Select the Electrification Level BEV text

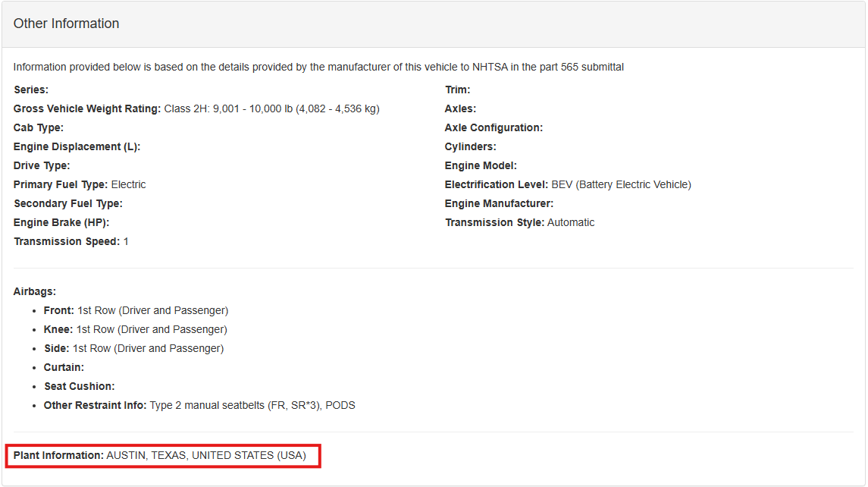pos(620,184)
